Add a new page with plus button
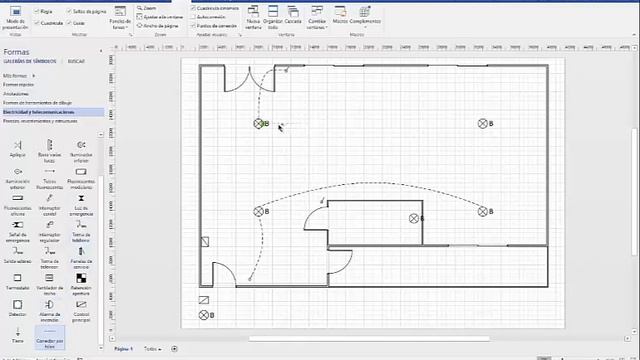This screenshot has width=640, height=360. [x=174, y=349]
